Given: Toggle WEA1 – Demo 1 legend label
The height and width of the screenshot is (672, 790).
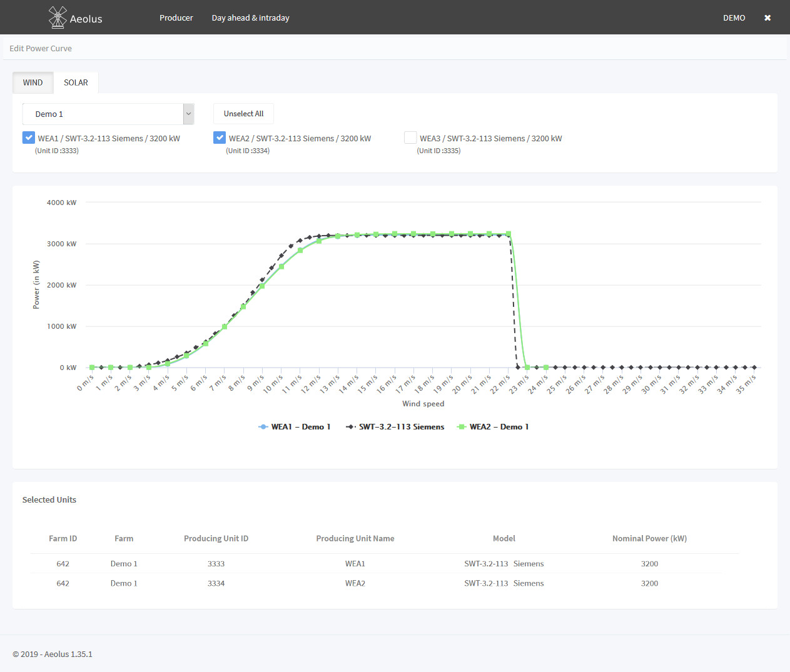Looking at the screenshot, I should point(301,427).
